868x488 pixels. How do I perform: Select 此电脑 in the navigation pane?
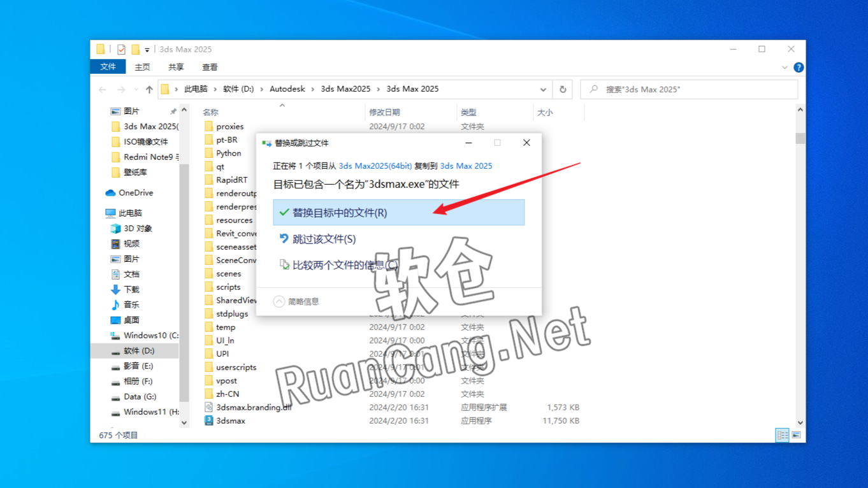pos(124,213)
